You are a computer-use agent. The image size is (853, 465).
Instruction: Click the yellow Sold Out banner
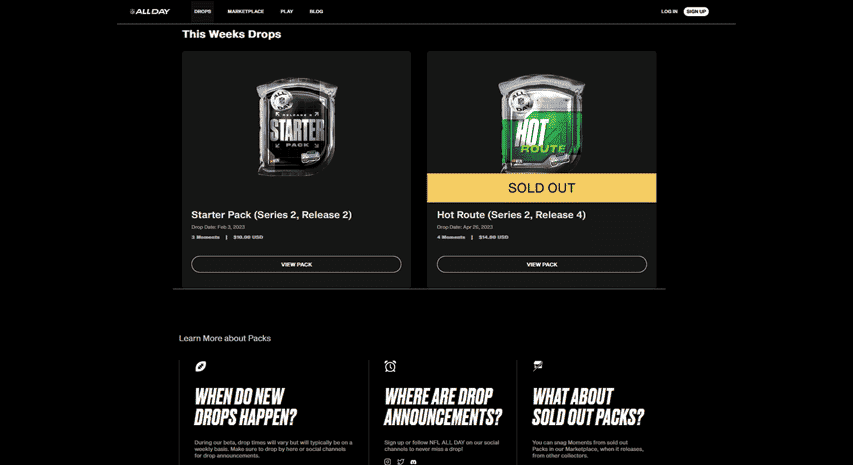[542, 188]
